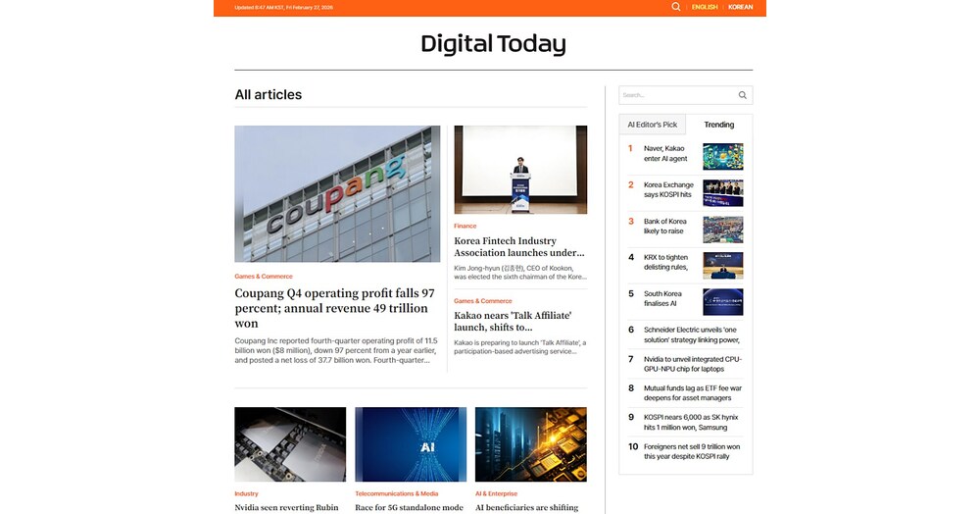Open Games & Commerce label above Kakao headline
The width and height of the screenshot is (980, 514).
coord(483,301)
